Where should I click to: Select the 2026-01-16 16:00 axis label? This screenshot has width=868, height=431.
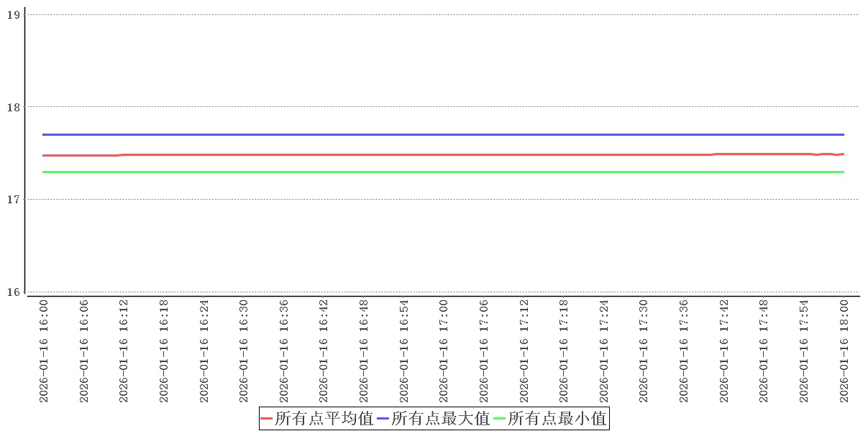click(x=44, y=351)
